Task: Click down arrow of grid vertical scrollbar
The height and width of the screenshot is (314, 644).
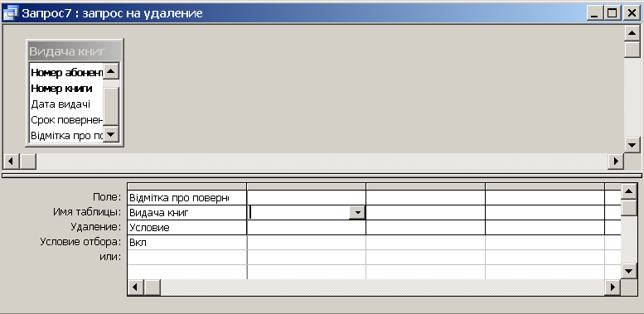Action: point(629,271)
